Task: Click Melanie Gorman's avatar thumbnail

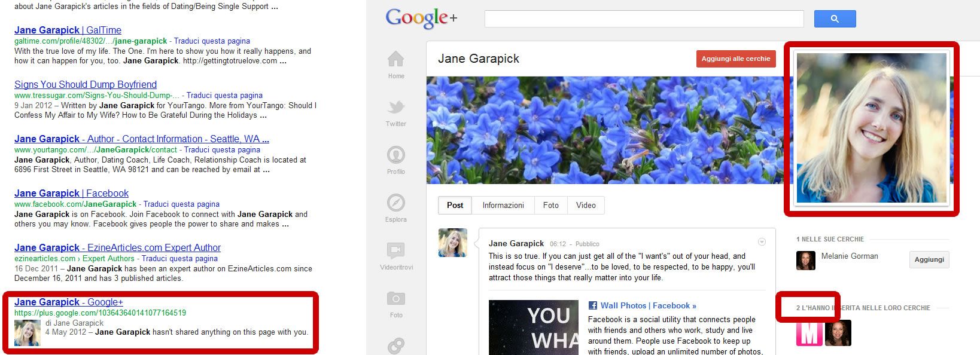Action: [806, 261]
